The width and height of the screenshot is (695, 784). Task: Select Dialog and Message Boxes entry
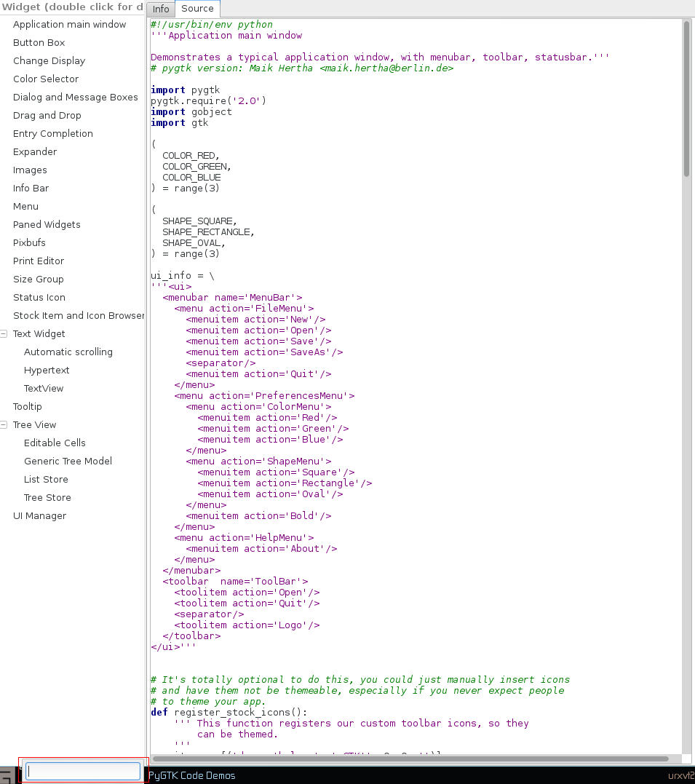click(x=76, y=97)
